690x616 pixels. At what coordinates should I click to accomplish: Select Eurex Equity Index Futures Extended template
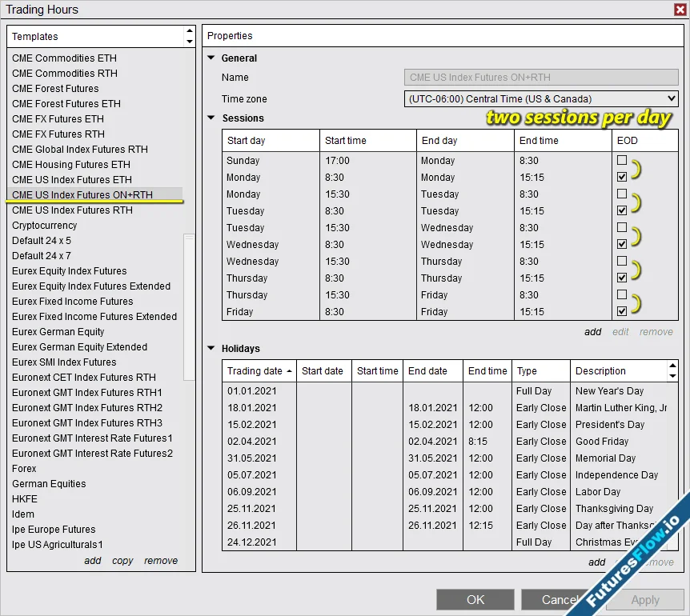click(91, 286)
